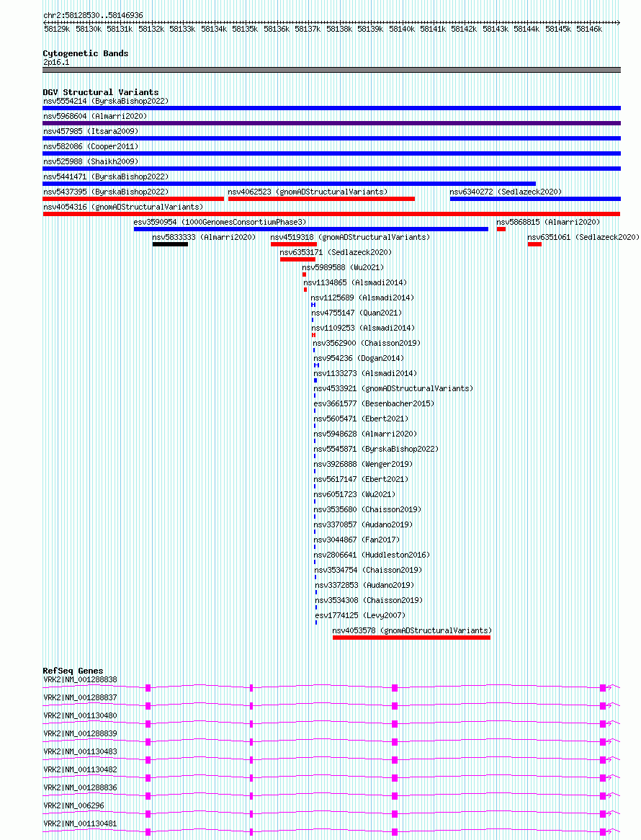Click the gray 2p16.1 cytogenetic band bar
The image size is (641, 840).
pyautogui.click(x=331, y=70)
